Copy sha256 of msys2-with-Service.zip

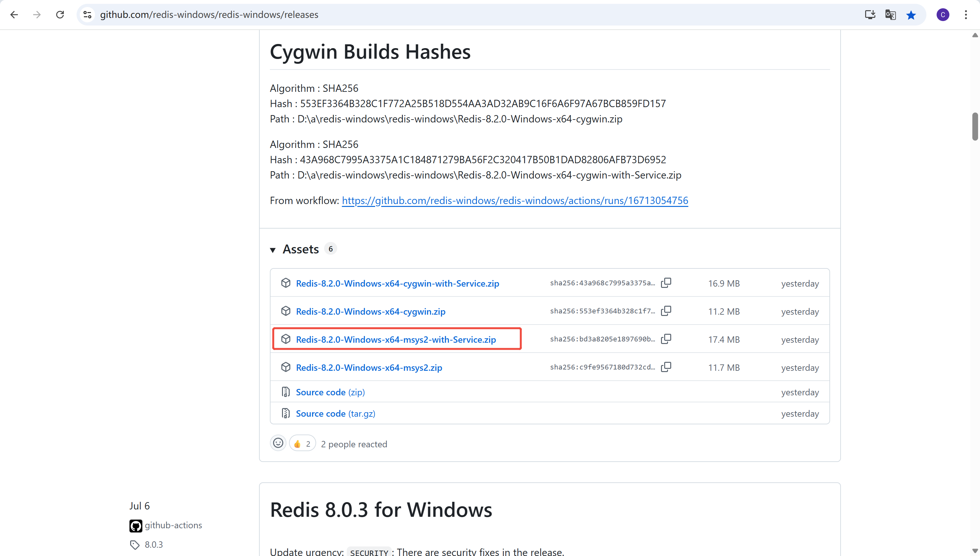666,339
